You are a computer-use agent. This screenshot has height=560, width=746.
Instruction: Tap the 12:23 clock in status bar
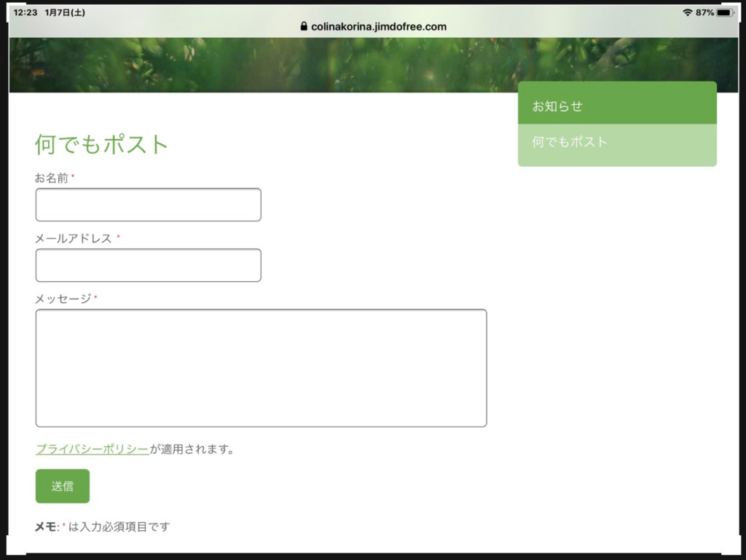pyautogui.click(x=25, y=12)
